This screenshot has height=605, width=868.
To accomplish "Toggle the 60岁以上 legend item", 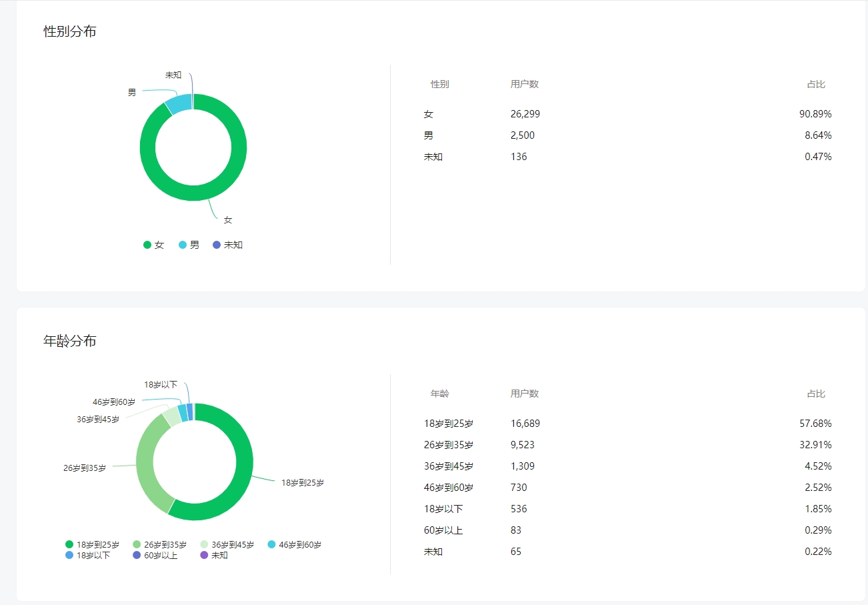I will (155, 555).
